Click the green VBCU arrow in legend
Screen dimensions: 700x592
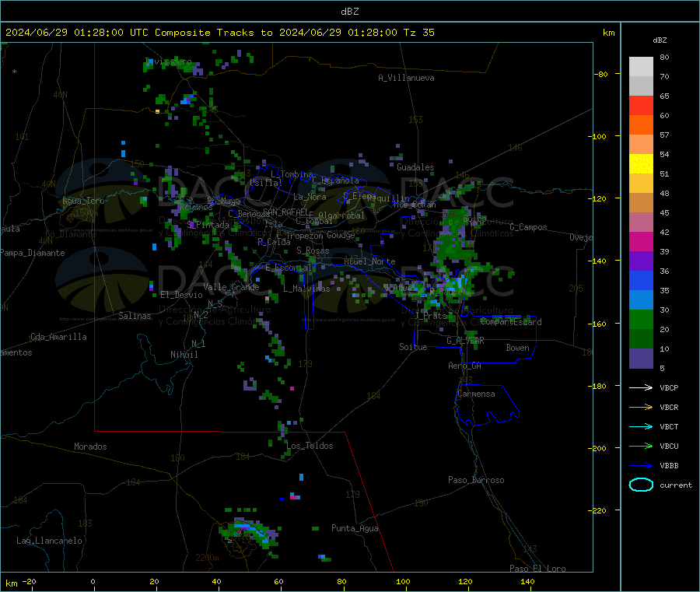pyautogui.click(x=641, y=446)
